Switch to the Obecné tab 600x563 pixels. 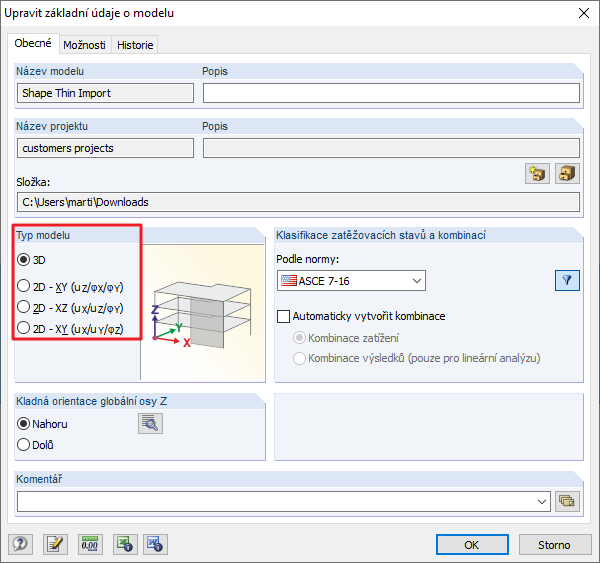(x=33, y=43)
